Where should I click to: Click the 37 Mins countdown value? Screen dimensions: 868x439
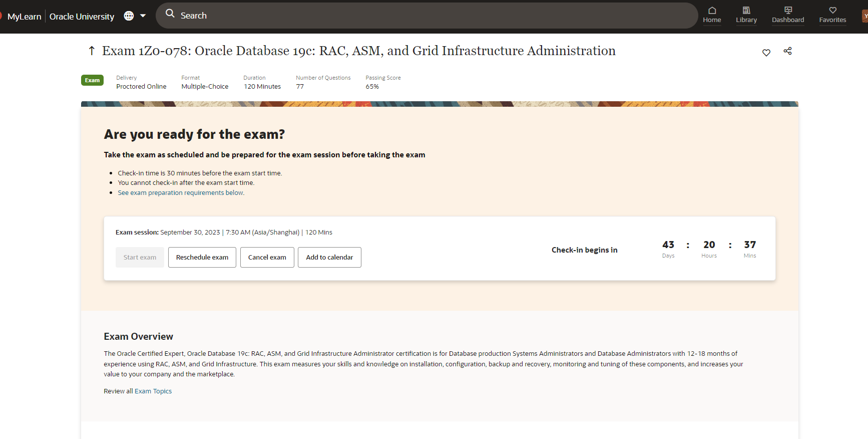click(750, 245)
